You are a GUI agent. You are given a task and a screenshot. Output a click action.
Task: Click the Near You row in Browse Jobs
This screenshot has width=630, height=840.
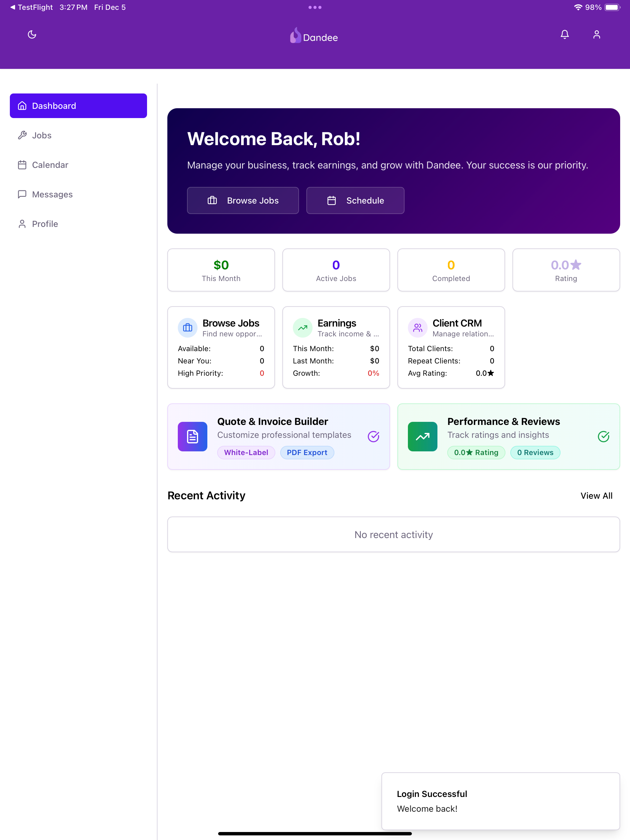[221, 361]
